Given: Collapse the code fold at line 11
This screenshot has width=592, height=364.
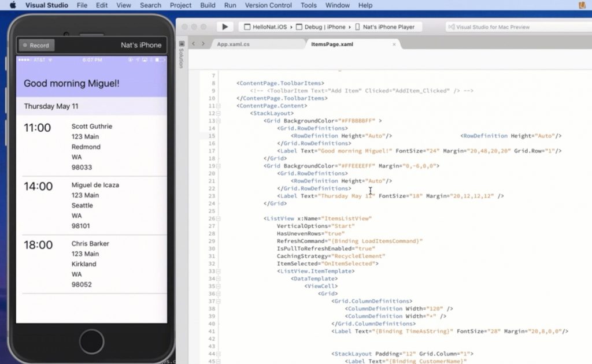Looking at the screenshot, I should [219, 106].
